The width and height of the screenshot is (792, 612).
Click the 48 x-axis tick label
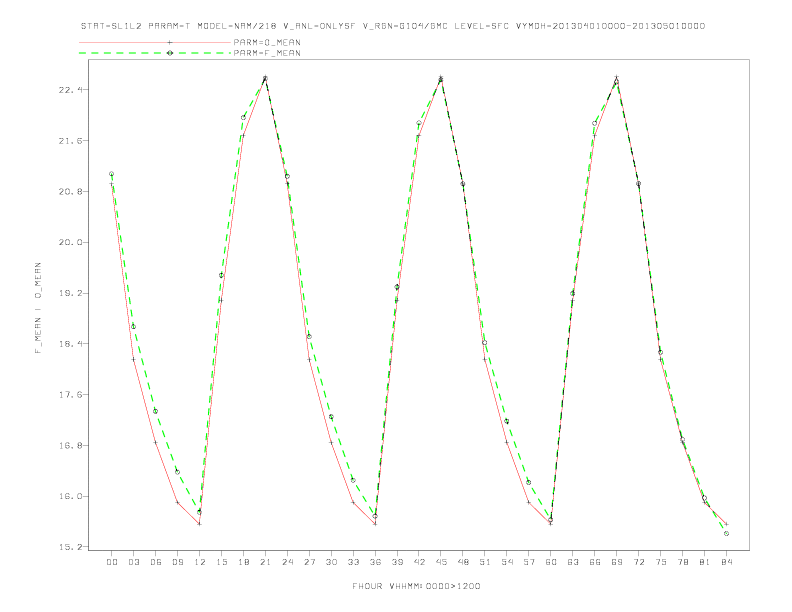[x=463, y=562]
